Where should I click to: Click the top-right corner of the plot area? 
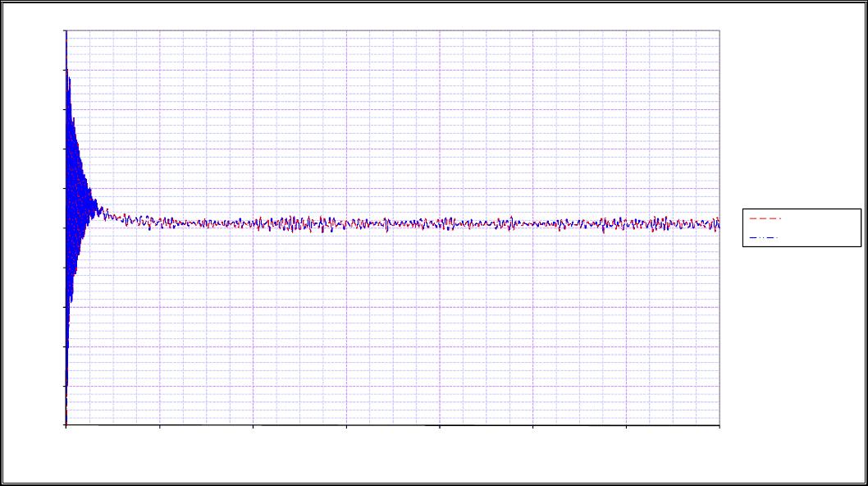[720, 31]
